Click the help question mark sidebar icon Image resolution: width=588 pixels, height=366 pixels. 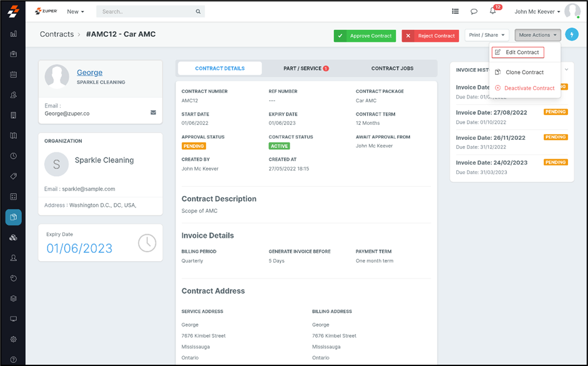pos(13,359)
